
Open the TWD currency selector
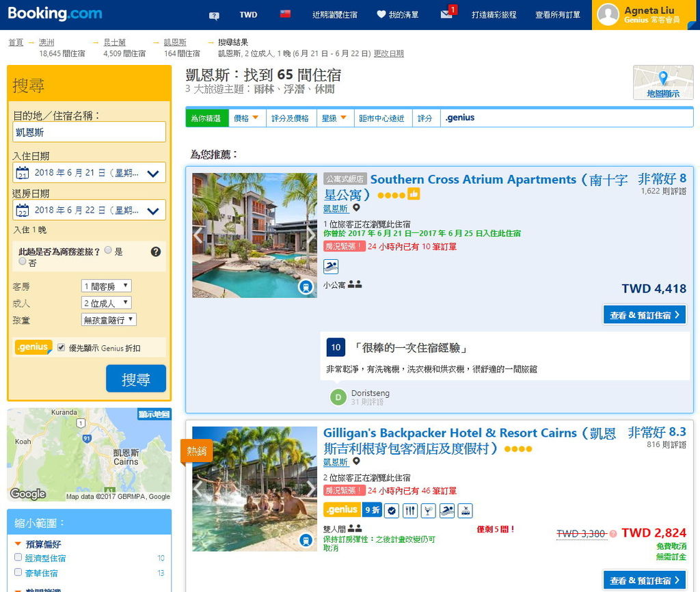coord(248,15)
